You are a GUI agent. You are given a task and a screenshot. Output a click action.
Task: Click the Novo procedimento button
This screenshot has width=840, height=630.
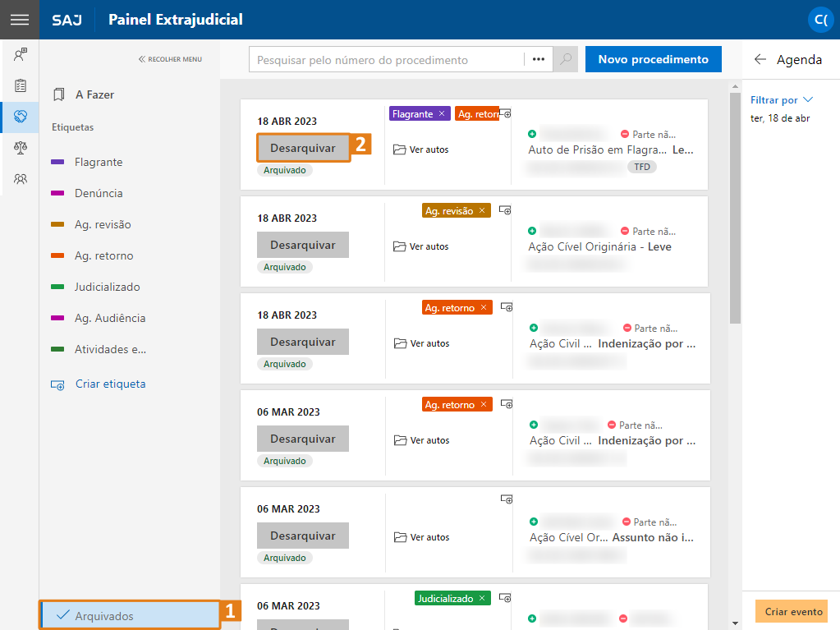point(653,59)
